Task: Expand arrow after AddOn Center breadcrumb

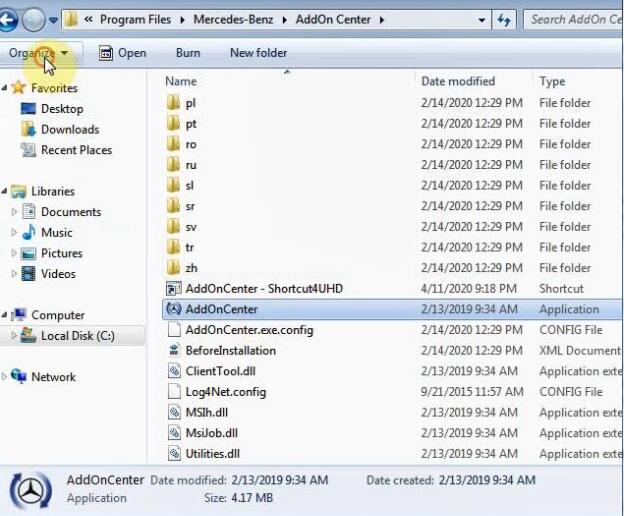Action: [x=382, y=20]
